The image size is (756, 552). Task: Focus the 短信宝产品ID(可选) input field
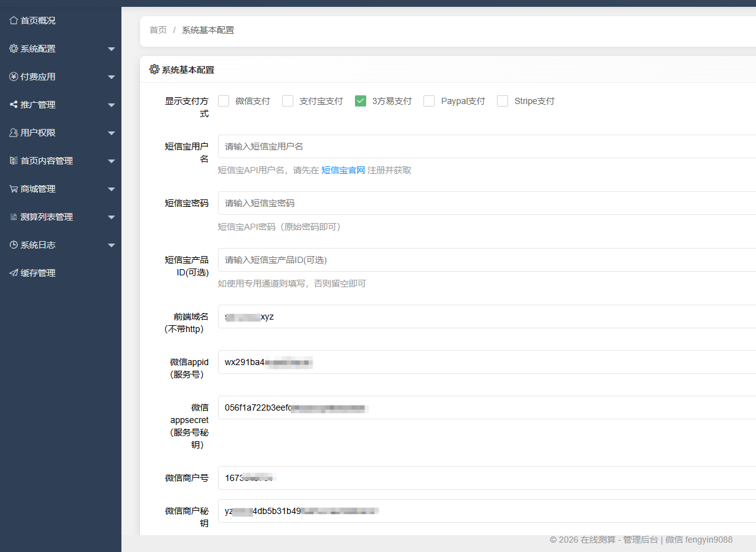487,260
